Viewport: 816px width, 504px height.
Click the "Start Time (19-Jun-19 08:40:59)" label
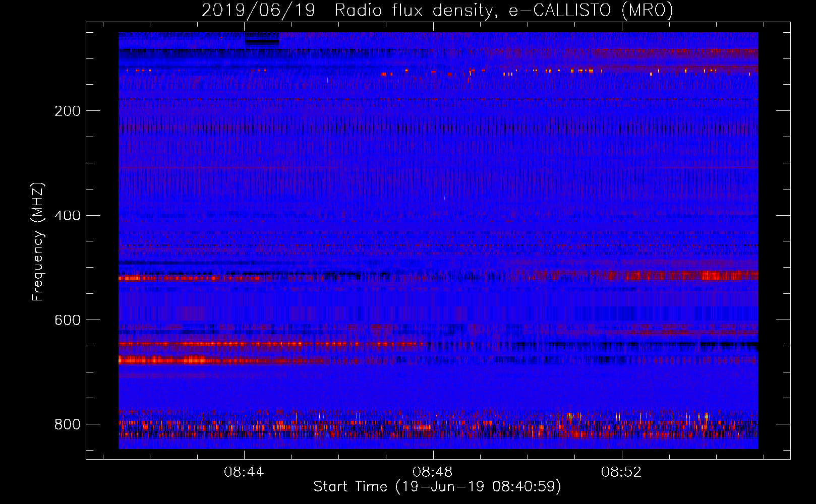click(x=437, y=487)
